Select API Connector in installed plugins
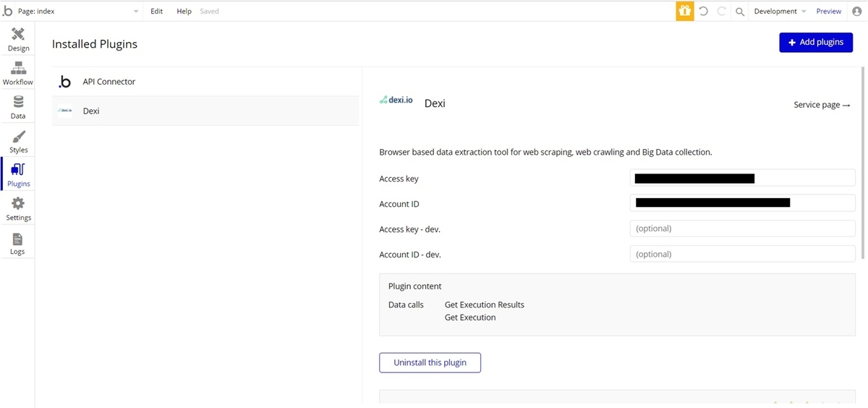 point(205,82)
